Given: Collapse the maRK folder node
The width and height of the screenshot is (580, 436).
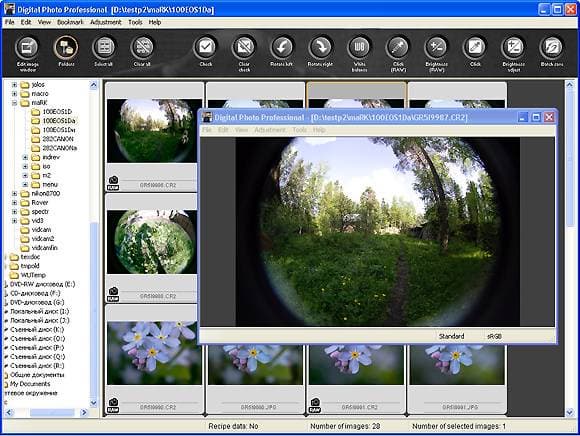Looking at the screenshot, I should [14, 103].
